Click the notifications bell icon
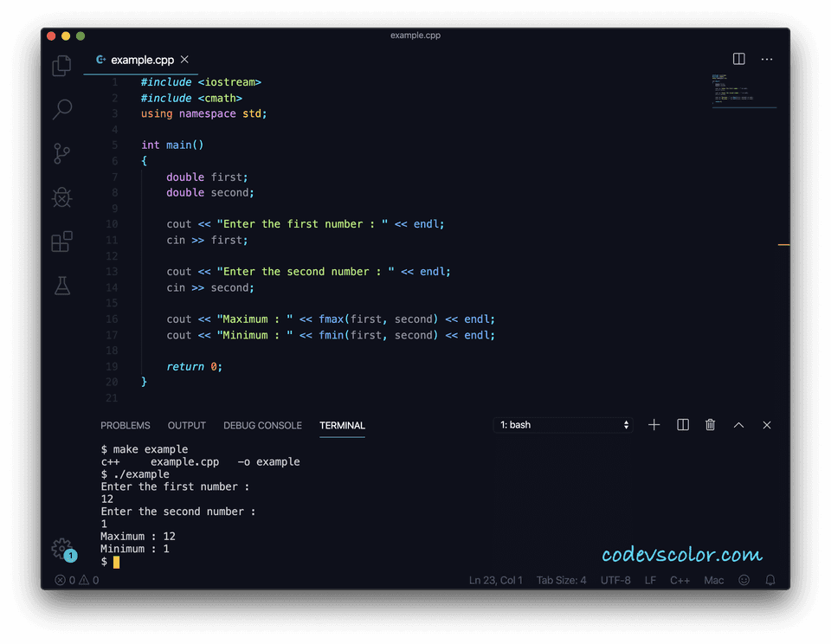 (x=770, y=580)
